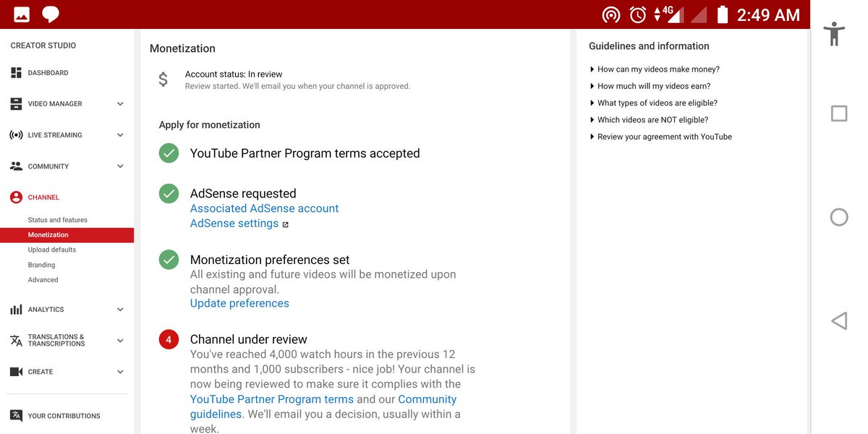The image size is (868, 434).
Task: Tap the Android home circle button
Action: [839, 217]
